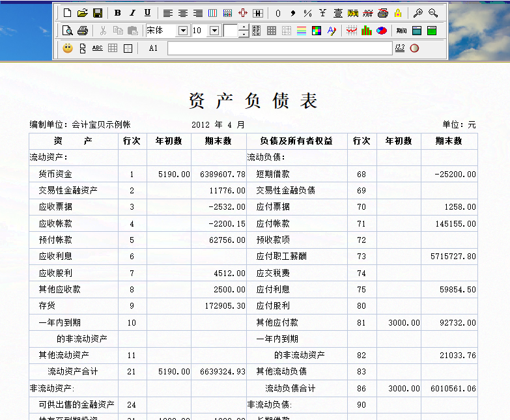Create a new blank report
This screenshot has height=420, width=510.
click(67, 13)
